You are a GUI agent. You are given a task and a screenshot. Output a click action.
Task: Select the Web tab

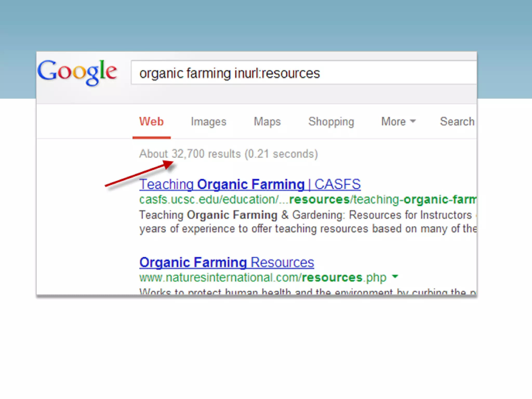pyautogui.click(x=151, y=122)
